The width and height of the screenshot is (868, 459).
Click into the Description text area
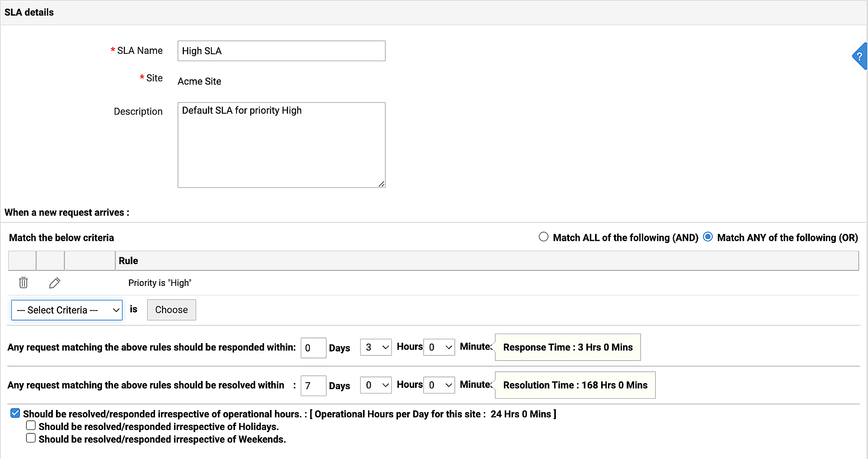(x=281, y=145)
